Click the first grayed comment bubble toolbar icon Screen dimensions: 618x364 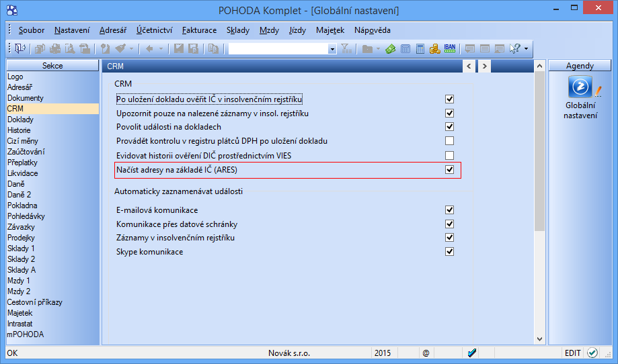coord(470,48)
